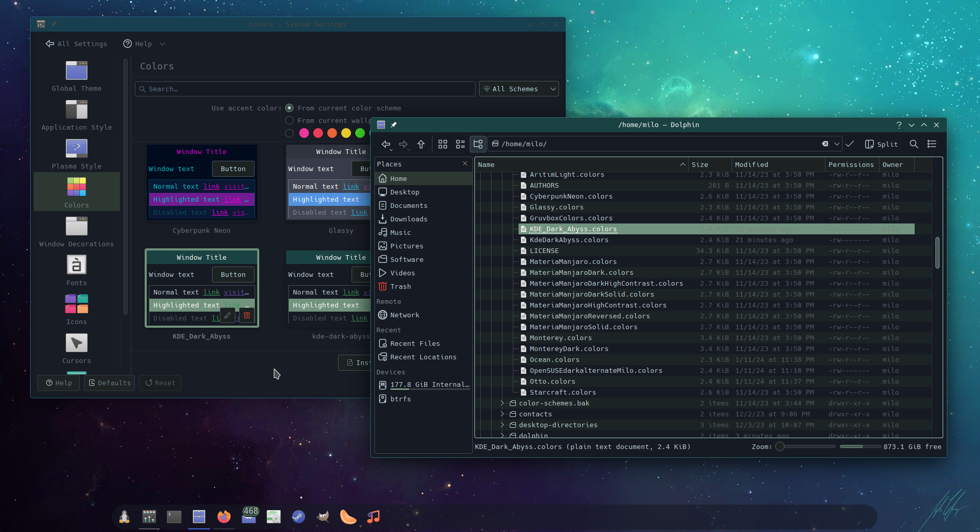
Task: Open Home in Places panel
Action: point(424,178)
